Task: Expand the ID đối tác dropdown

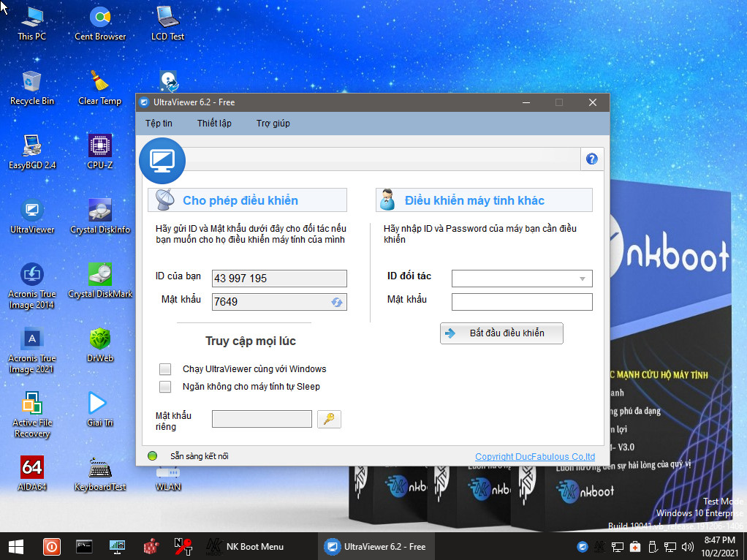Action: [582, 279]
